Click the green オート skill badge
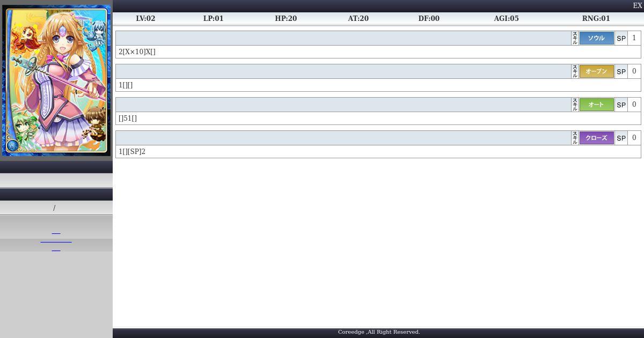644x338 pixels. [596, 105]
